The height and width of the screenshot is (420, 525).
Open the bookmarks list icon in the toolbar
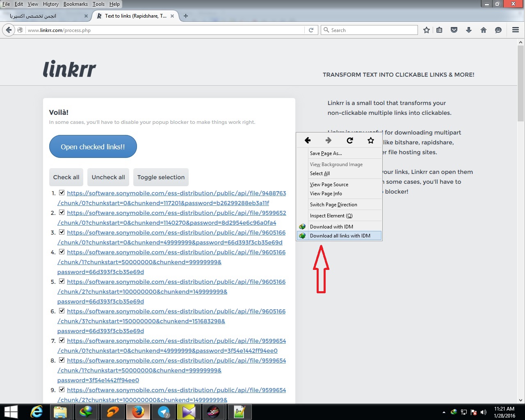tap(439, 30)
